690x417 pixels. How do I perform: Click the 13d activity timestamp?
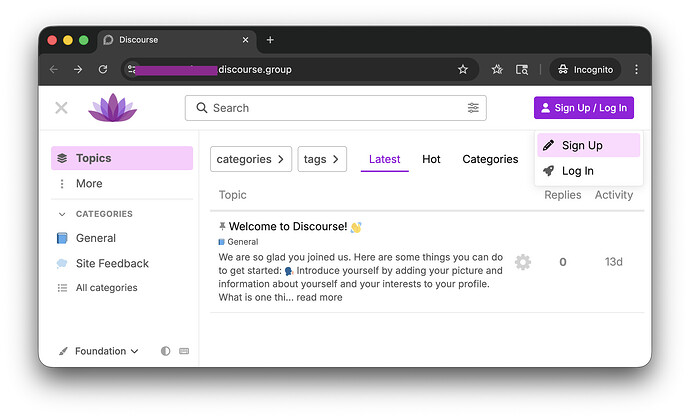click(613, 262)
